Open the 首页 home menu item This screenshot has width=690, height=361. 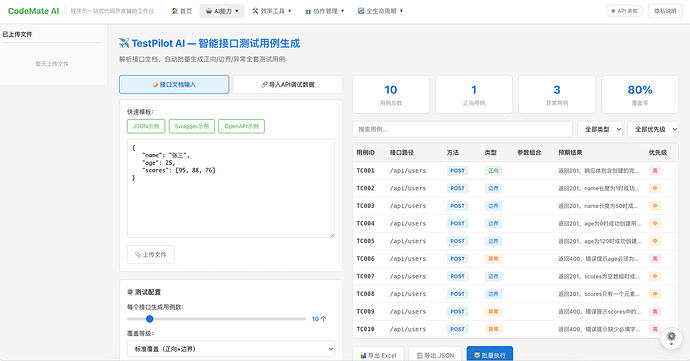pos(182,11)
